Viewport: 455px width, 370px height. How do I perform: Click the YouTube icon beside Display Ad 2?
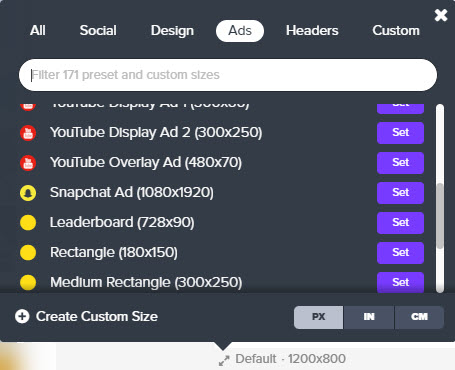pos(28,133)
